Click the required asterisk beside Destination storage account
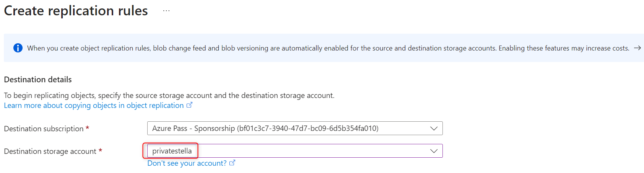The image size is (644, 173). (100, 151)
